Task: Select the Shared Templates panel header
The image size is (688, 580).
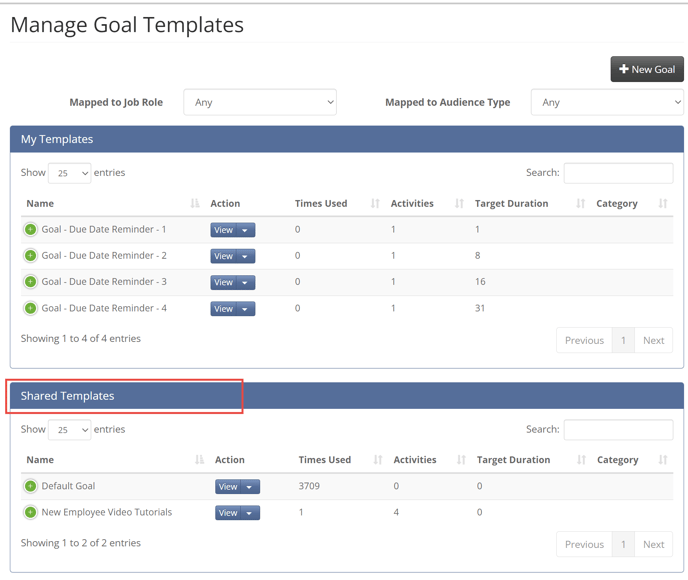Action: click(125, 396)
